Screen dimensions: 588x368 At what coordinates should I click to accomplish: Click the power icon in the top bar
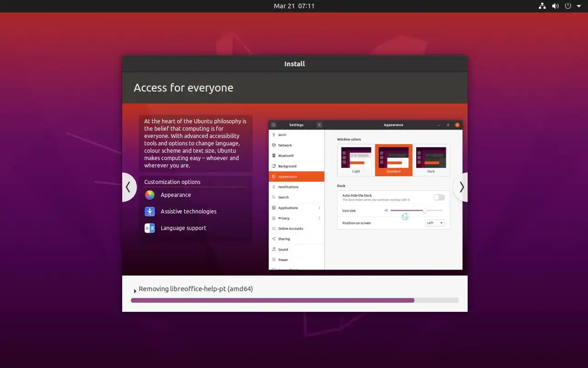click(x=568, y=6)
